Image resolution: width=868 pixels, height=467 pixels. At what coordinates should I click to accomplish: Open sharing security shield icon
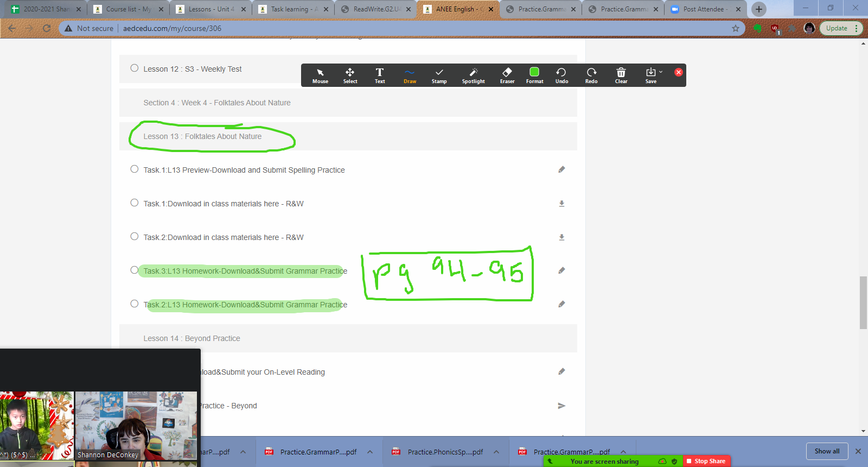tap(674, 461)
